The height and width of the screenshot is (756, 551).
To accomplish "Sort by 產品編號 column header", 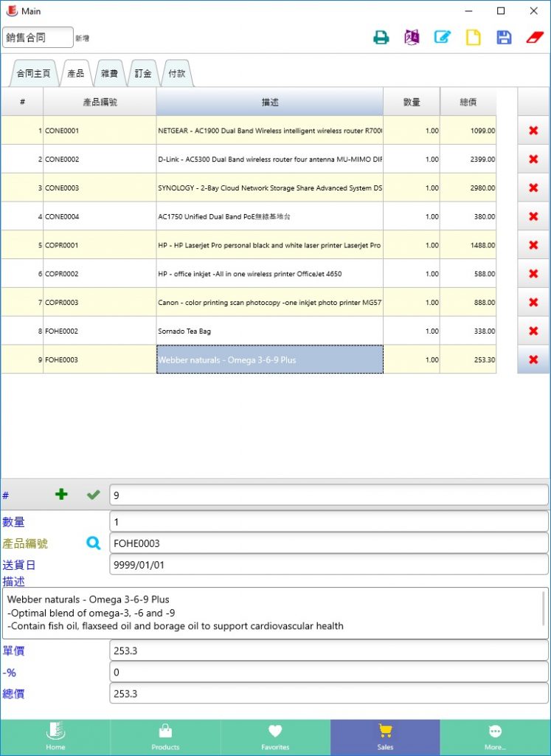I will [100, 102].
